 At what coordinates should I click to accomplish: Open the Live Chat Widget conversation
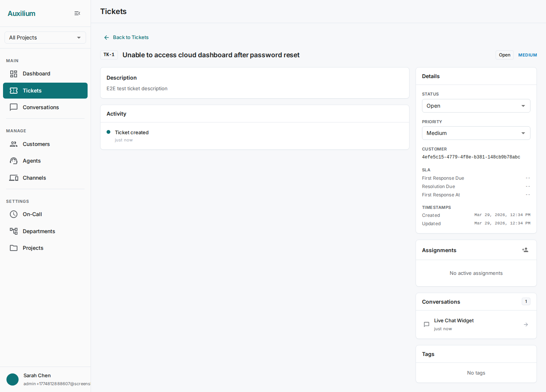tap(454, 321)
